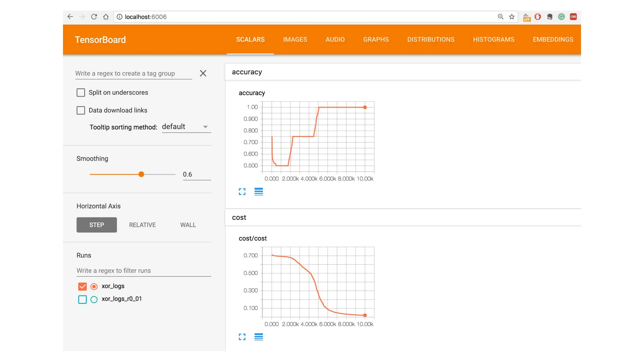644x362 pixels.
Task: Check the xor_logs_r0_01 run checkbox
Action: pyautogui.click(x=82, y=299)
